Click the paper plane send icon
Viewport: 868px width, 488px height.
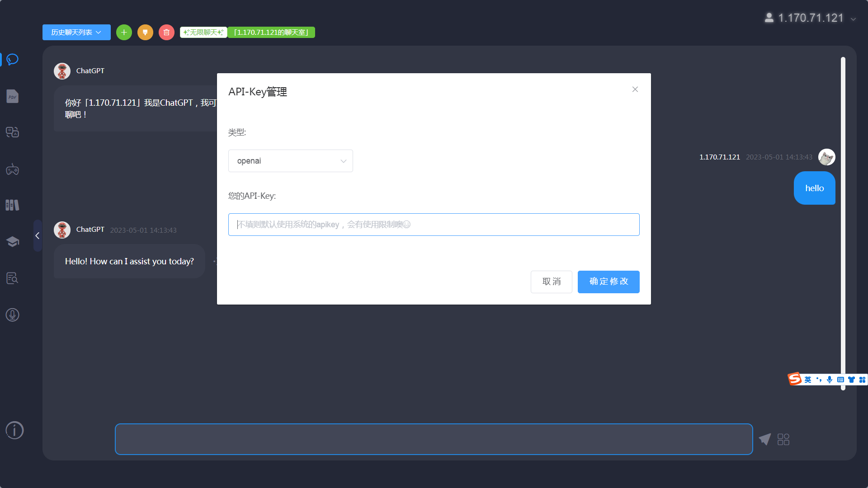764,439
